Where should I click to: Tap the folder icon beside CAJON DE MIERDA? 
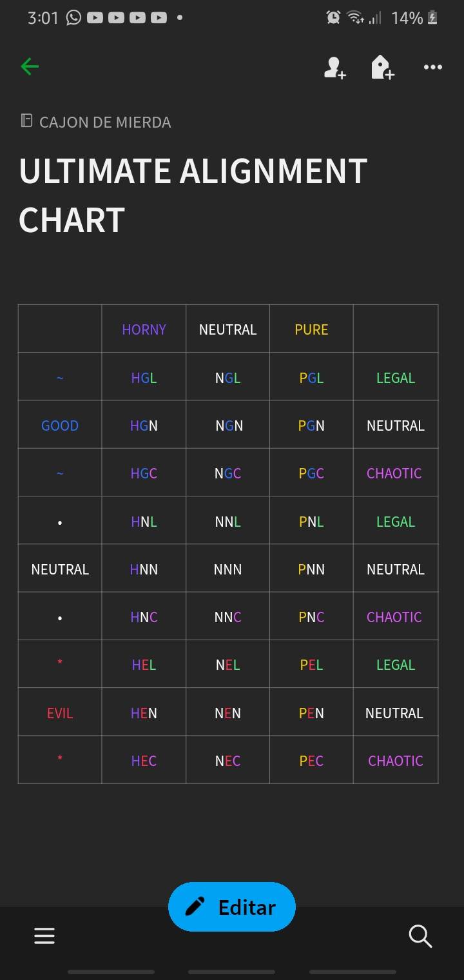26,121
